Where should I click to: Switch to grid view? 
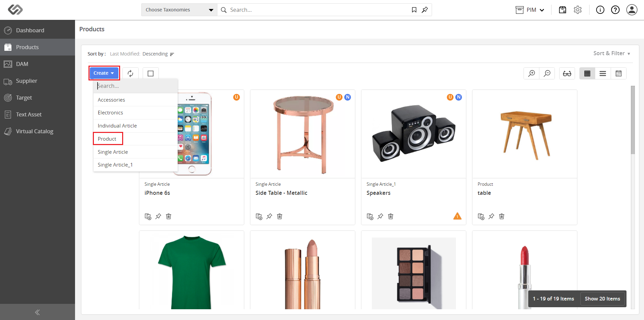(x=587, y=73)
